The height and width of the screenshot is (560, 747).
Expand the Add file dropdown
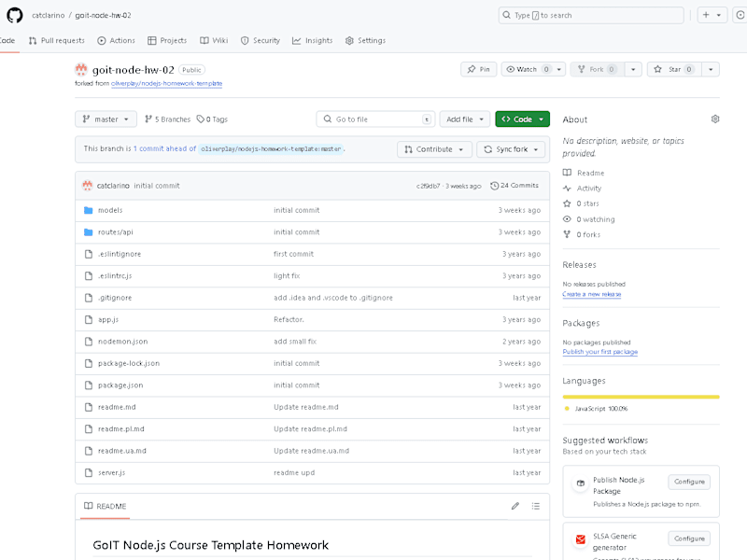point(464,119)
